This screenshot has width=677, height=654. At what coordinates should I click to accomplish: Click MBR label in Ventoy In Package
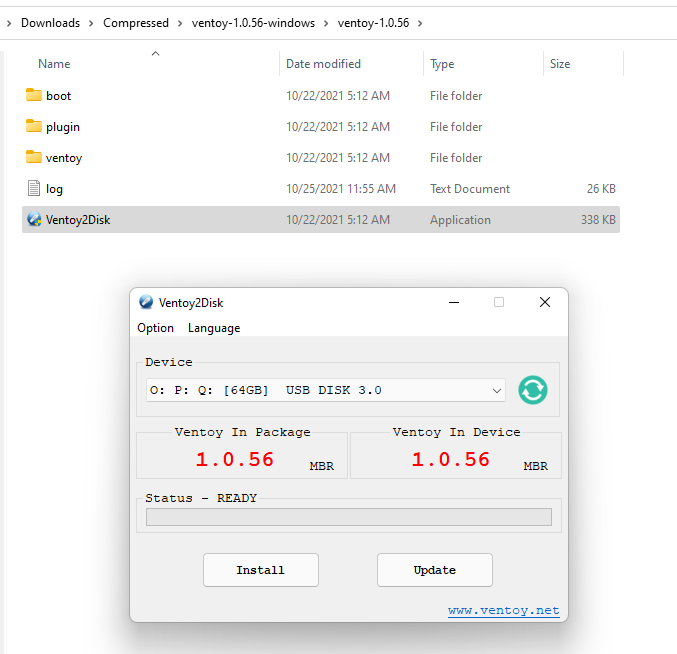pos(322,466)
